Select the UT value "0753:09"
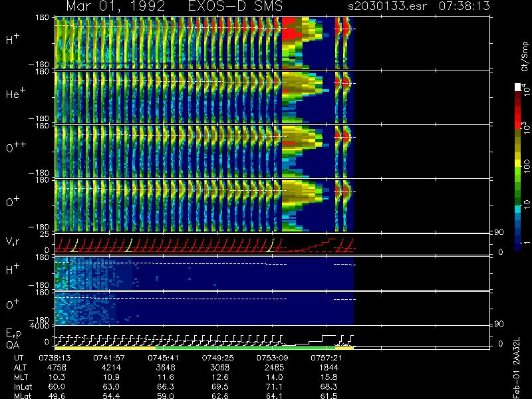Screen dimensions: 532x399 point(272,358)
